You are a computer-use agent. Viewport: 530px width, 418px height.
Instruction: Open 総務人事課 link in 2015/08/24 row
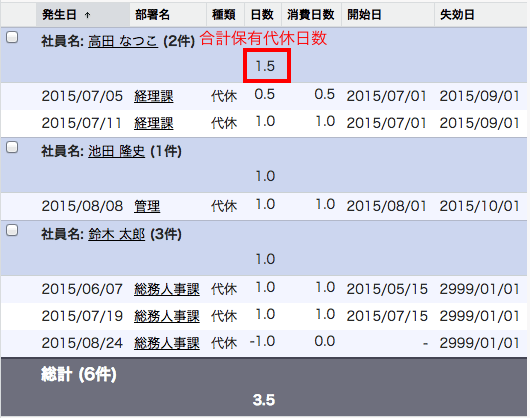167,344
